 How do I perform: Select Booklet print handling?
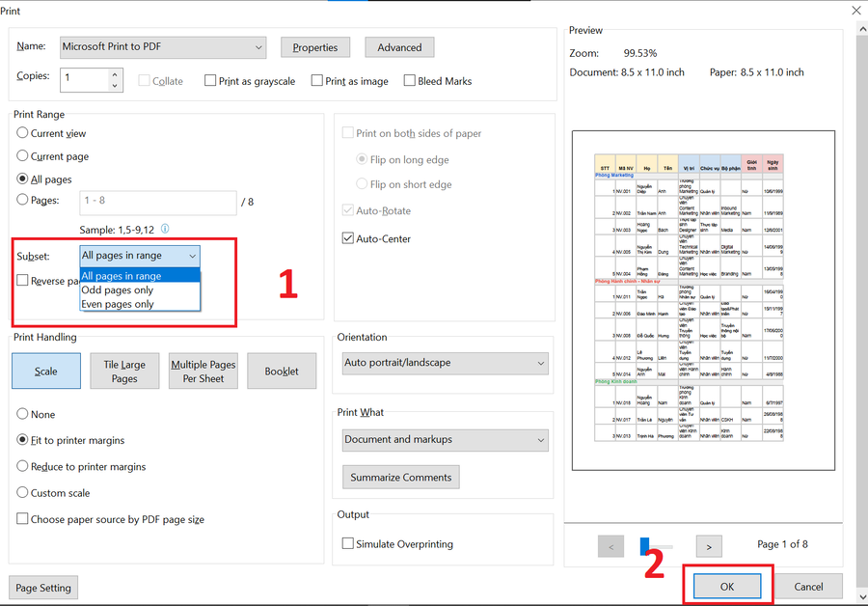282,372
